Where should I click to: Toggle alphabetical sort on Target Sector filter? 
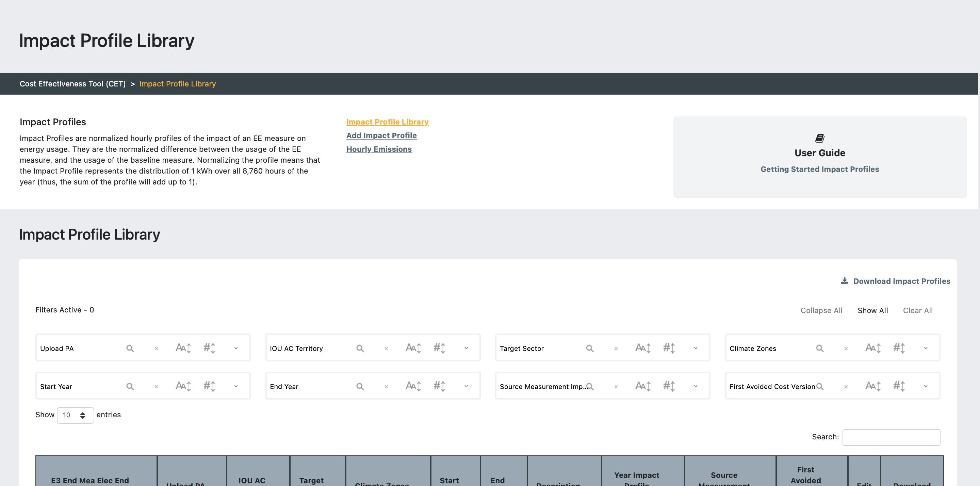(642, 348)
